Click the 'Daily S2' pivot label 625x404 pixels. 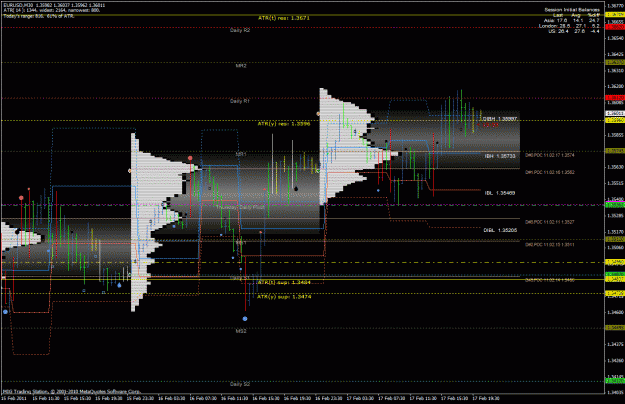point(240,384)
